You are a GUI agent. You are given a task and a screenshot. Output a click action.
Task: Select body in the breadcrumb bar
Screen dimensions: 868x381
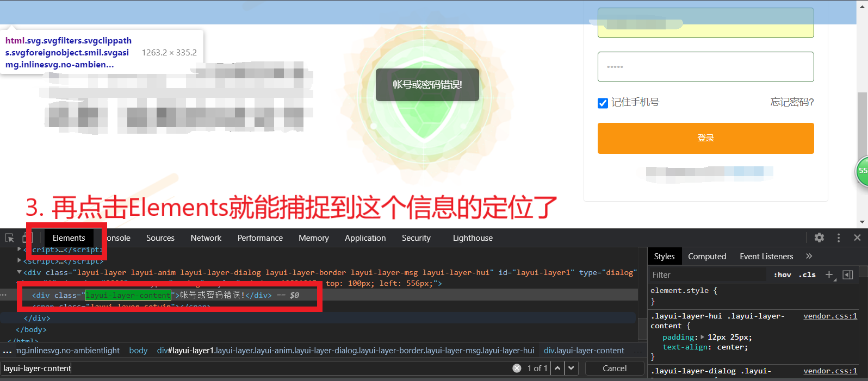tap(138, 351)
